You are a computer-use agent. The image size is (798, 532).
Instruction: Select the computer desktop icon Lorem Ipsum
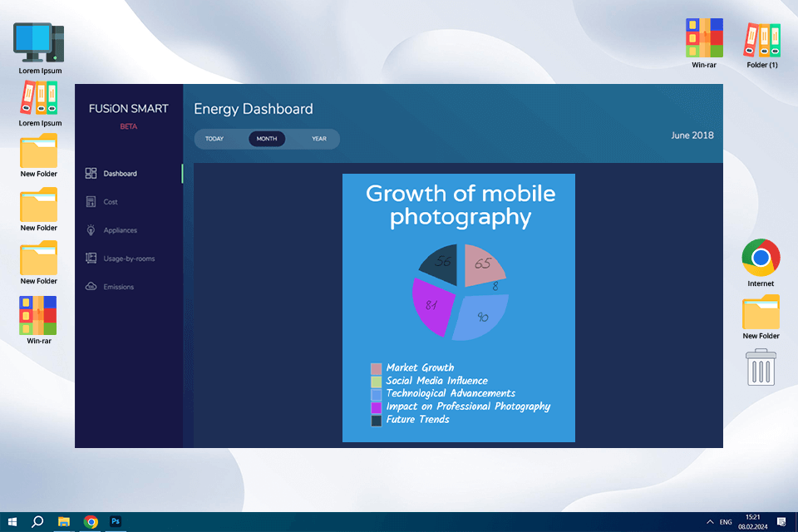(40, 48)
